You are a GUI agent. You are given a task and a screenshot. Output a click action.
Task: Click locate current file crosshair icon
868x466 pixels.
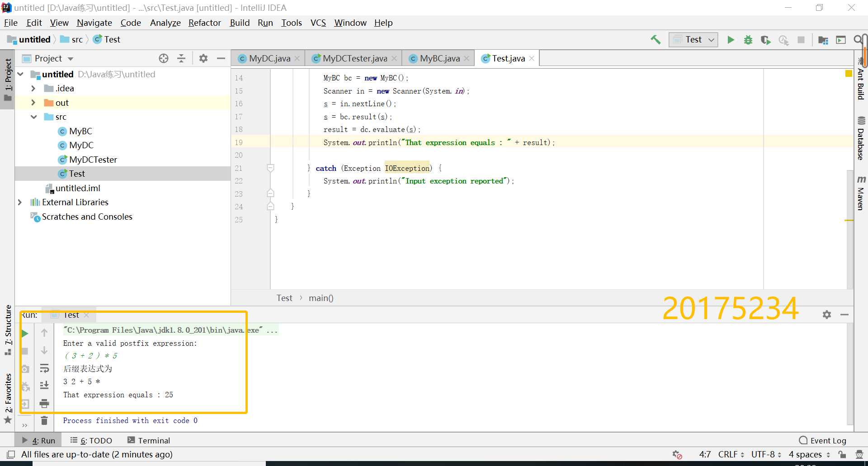164,58
